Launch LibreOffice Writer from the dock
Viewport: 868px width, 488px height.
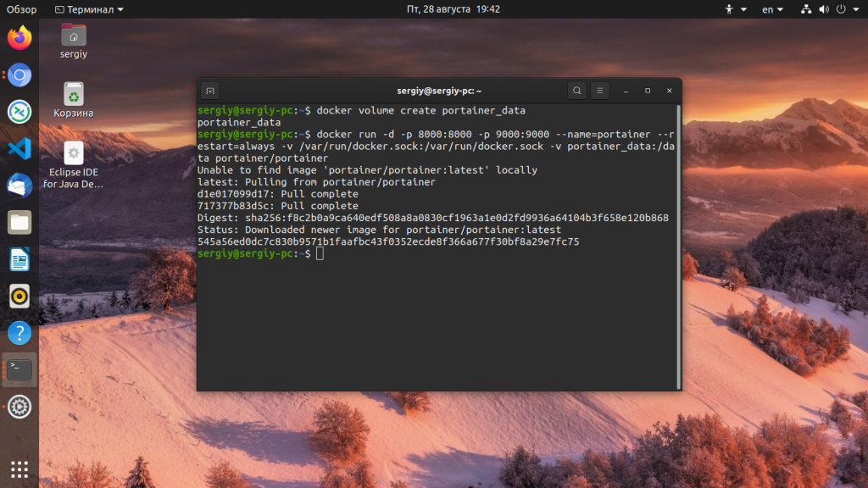(x=19, y=259)
